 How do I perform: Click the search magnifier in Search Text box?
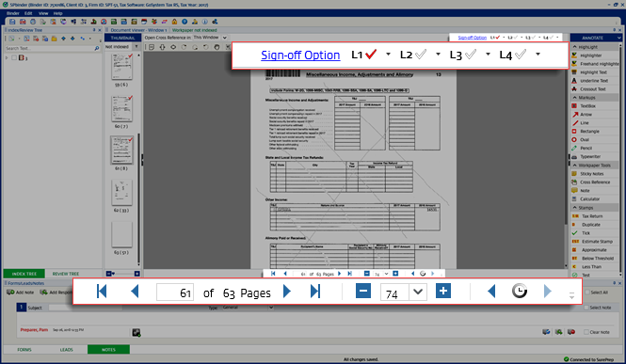pyautogui.click(x=97, y=48)
